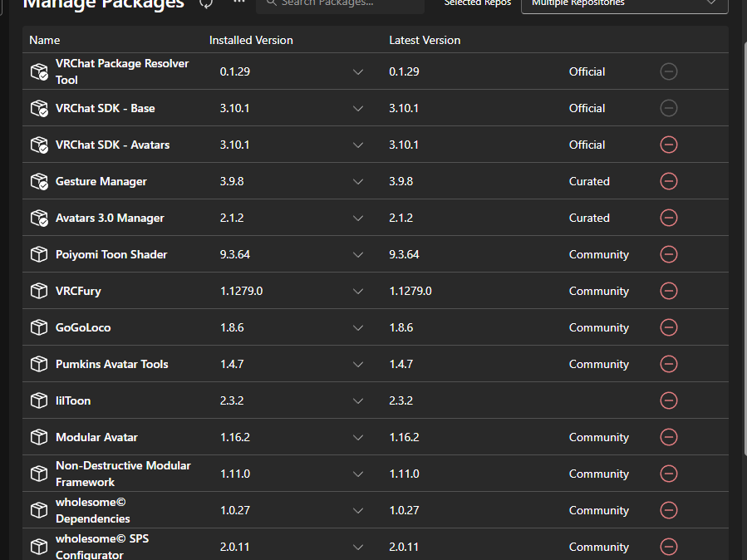Remove the Non-Destructive Modular Framework package
The image size is (747, 560).
pyautogui.click(x=668, y=474)
